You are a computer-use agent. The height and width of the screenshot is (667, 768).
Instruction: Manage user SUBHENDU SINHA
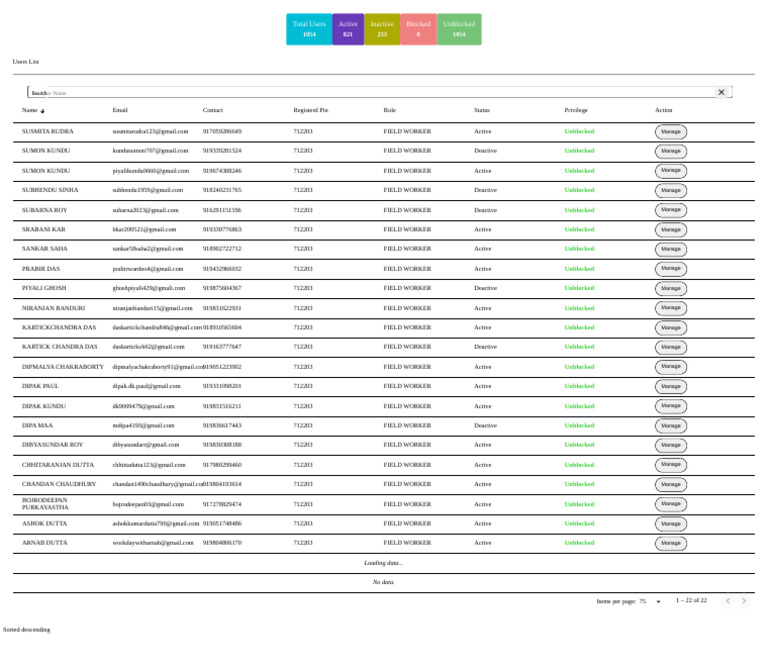pos(671,190)
